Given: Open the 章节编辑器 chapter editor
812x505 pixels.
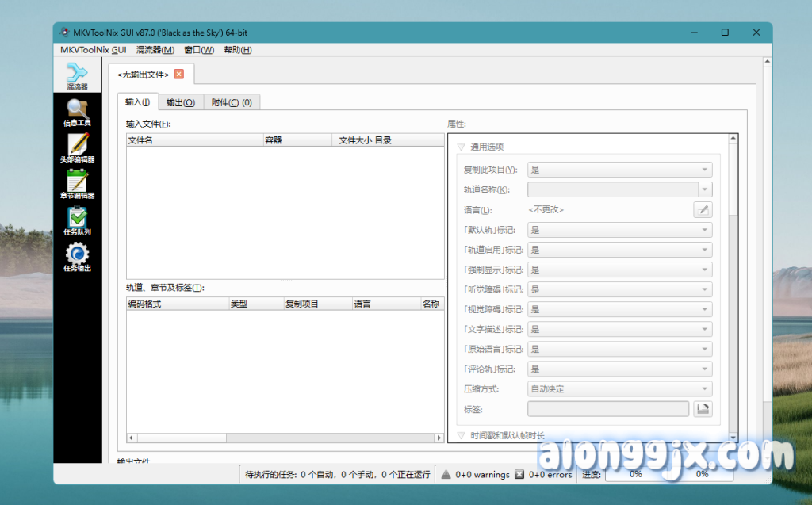Looking at the screenshot, I should 77,185.
